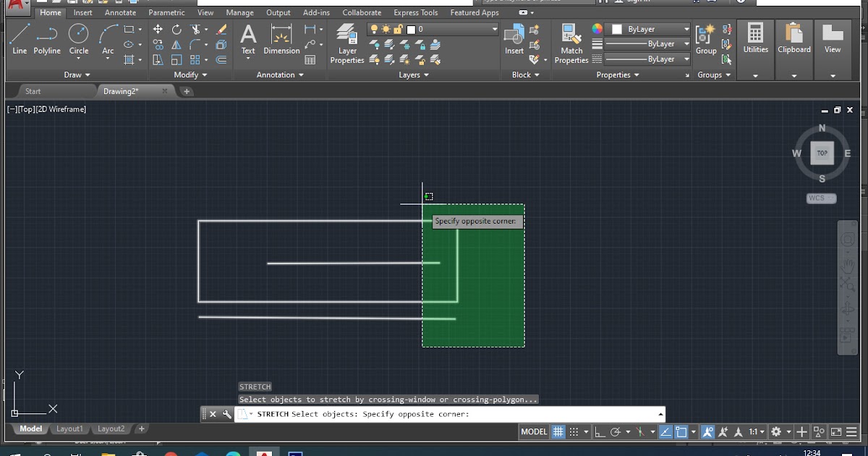Screen dimensions: 868x456
Task: Expand the Modify panel
Action: tap(191, 75)
